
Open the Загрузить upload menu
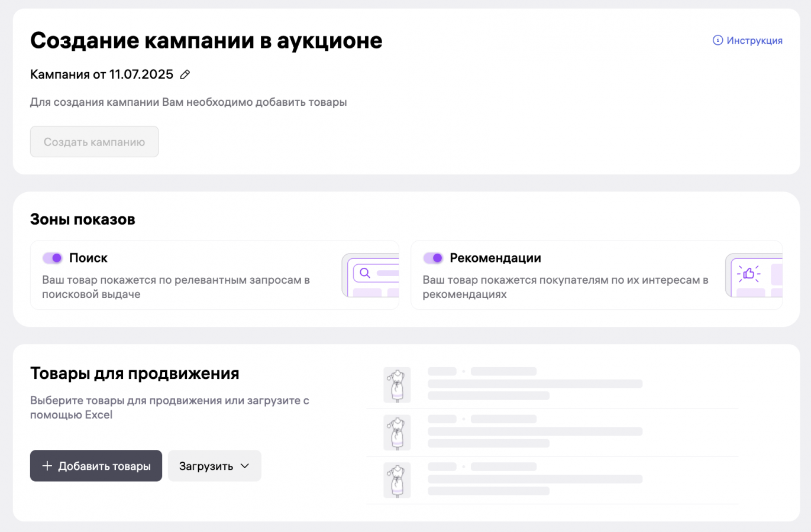tap(215, 466)
